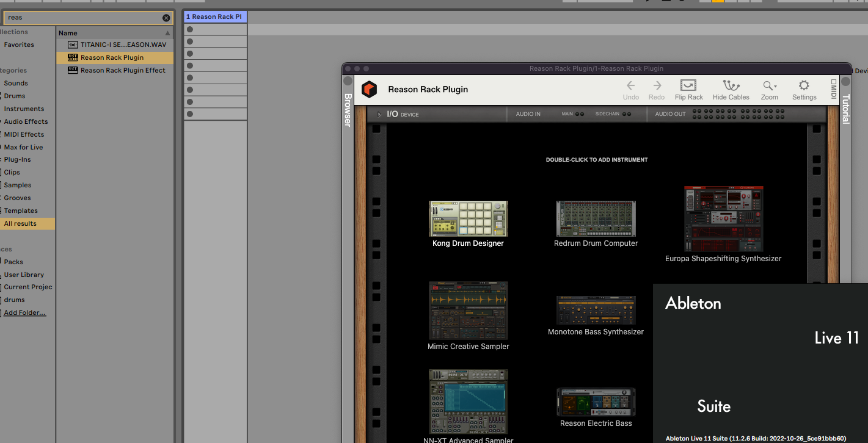The height and width of the screenshot is (443, 868).
Task: Click the Undo arrow in Reason Rack Plugin
Action: (631, 86)
